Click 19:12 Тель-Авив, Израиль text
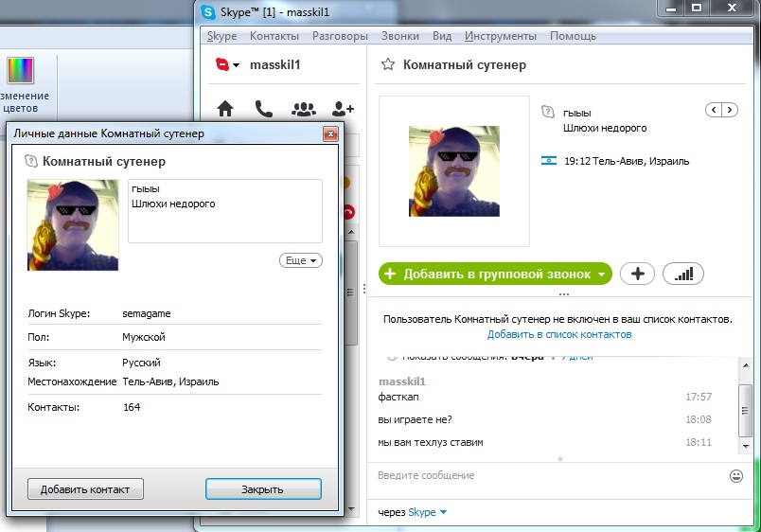Image resolution: width=761 pixels, height=532 pixels. click(627, 161)
